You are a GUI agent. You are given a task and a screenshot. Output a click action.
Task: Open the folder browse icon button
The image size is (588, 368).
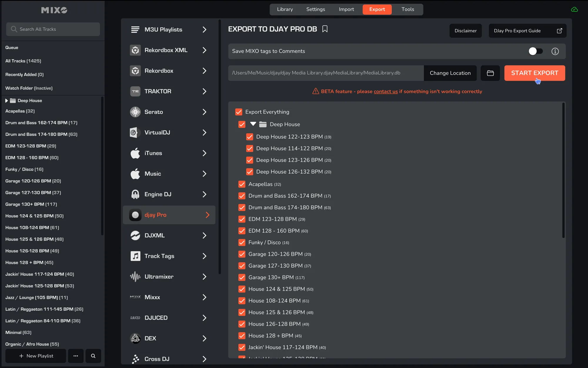click(x=490, y=73)
